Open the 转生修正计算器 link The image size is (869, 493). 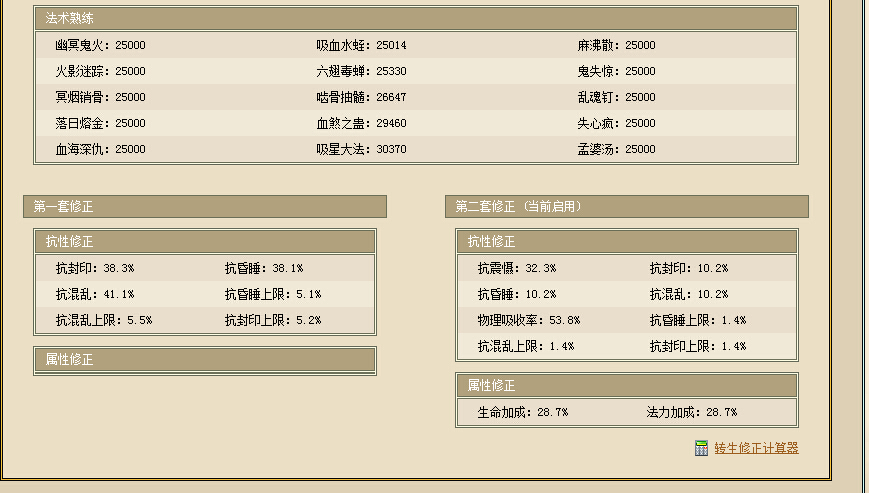pyautogui.click(x=756, y=448)
